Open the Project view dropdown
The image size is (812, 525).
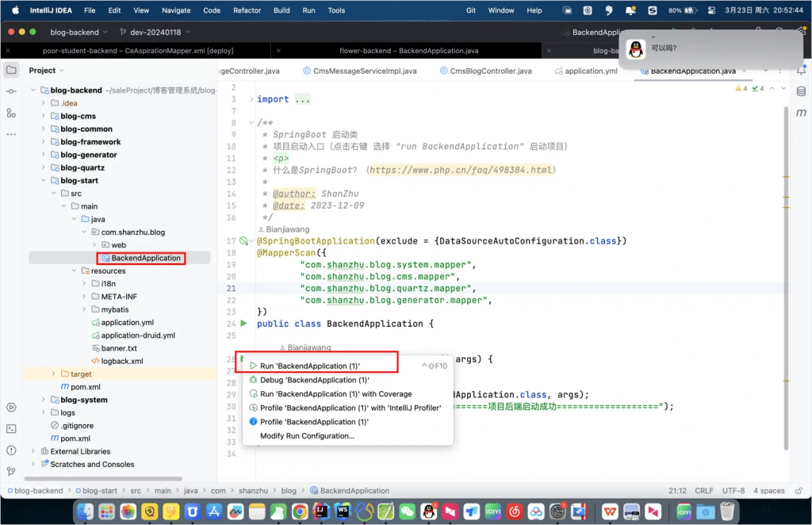(x=46, y=71)
